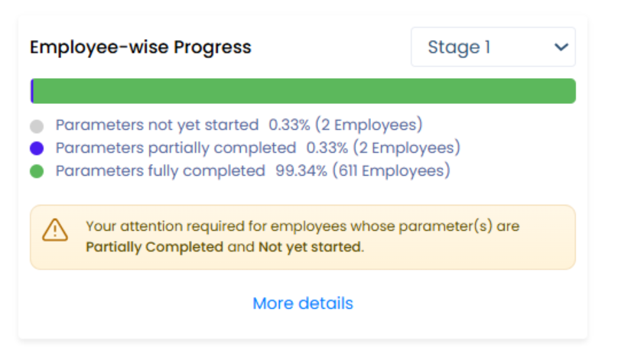
Task: Click the 'Employee-wise Progress' heading
Action: click(x=141, y=47)
